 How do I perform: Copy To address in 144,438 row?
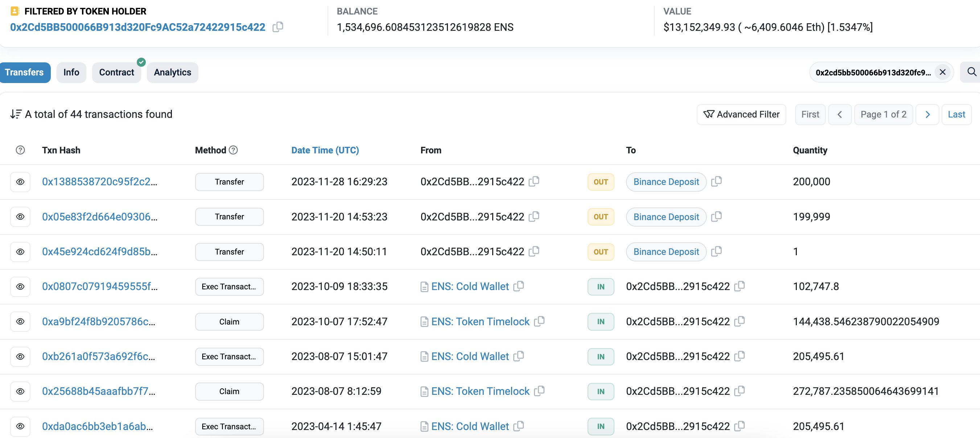740,321
